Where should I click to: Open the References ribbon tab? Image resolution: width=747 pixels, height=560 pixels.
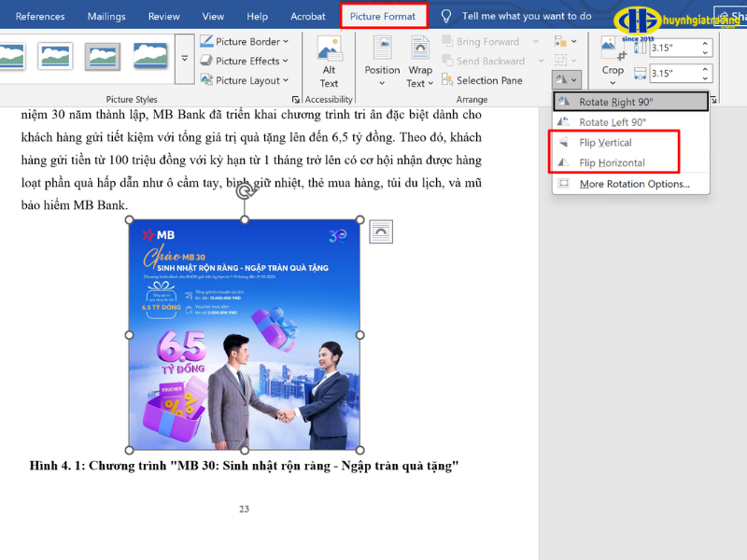[x=40, y=16]
